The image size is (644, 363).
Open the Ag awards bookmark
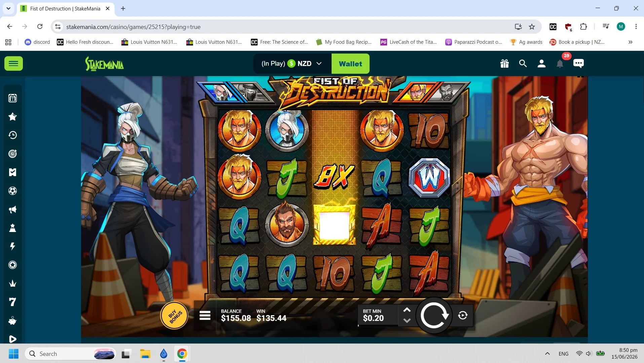(x=526, y=42)
